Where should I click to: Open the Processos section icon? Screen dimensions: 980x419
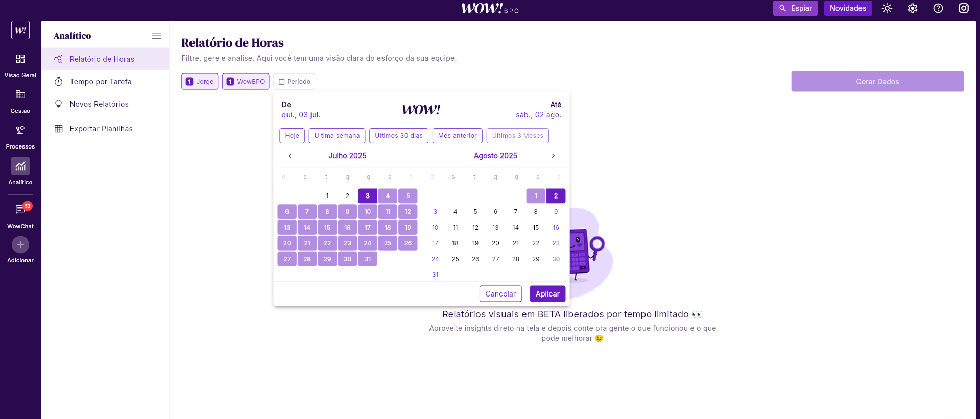(x=20, y=131)
